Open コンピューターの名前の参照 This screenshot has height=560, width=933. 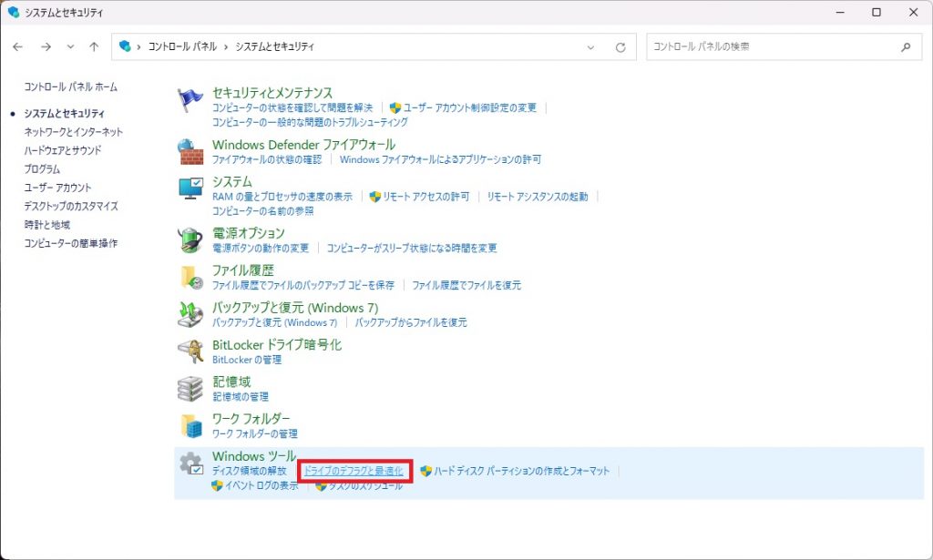point(263,211)
